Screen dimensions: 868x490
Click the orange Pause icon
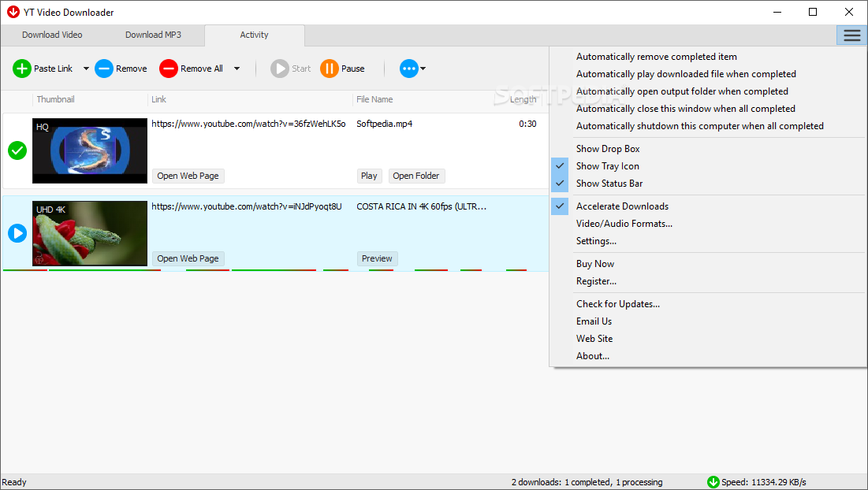(330, 69)
